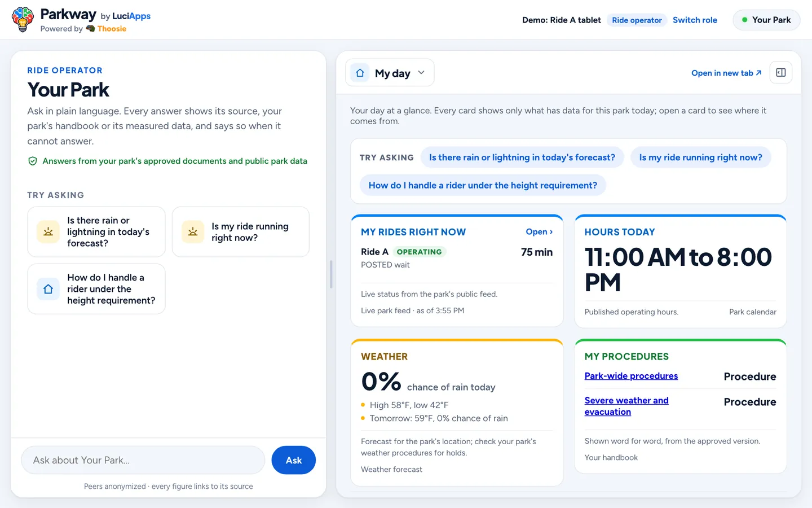
Task: Click the OPERATING status badge for Ride A
Action: (x=419, y=252)
